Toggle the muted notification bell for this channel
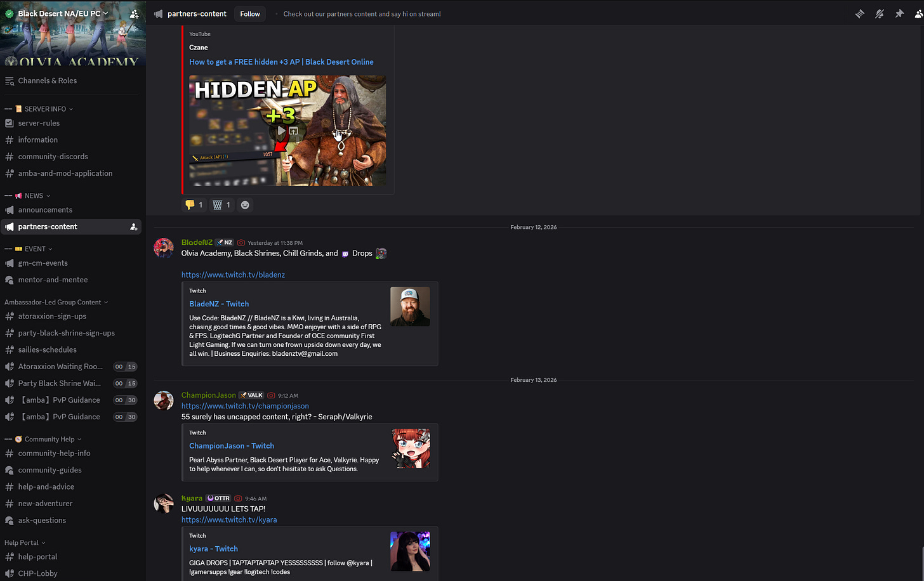The height and width of the screenshot is (581, 924). coord(879,13)
